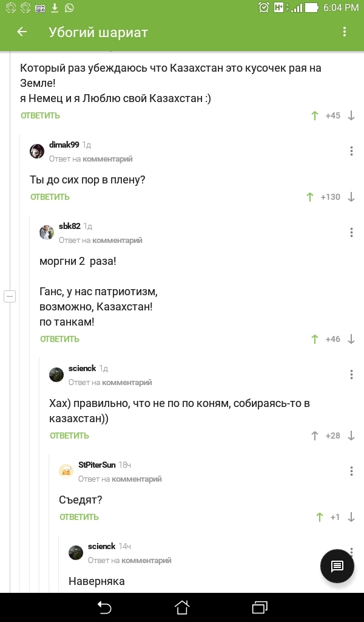Collapse the thread with the minus marker
364x622 pixels.
pos(9,296)
